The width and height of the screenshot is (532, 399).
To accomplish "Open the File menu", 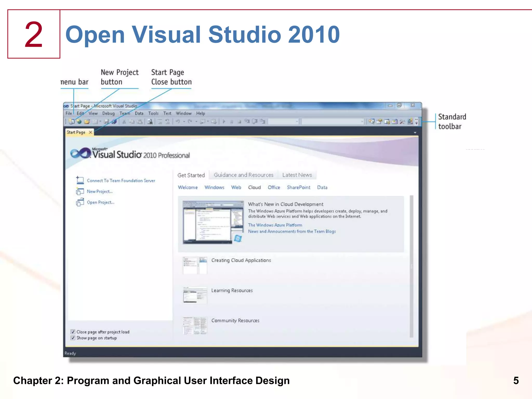I will pyautogui.click(x=69, y=113).
